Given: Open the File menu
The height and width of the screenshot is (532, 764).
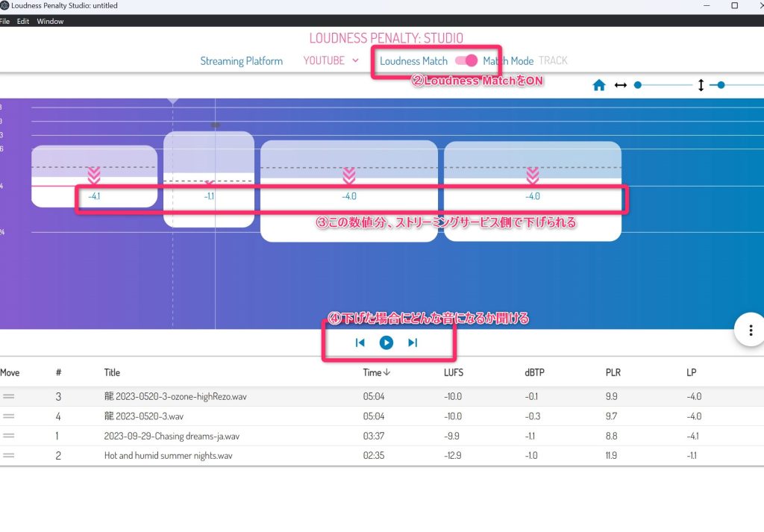Looking at the screenshot, I should click(4, 22).
